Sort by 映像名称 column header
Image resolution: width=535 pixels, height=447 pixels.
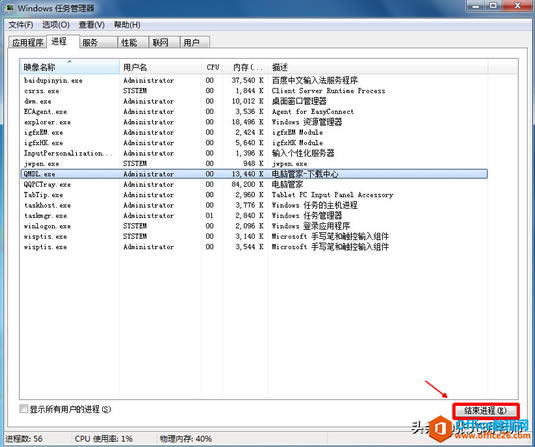tap(70, 67)
